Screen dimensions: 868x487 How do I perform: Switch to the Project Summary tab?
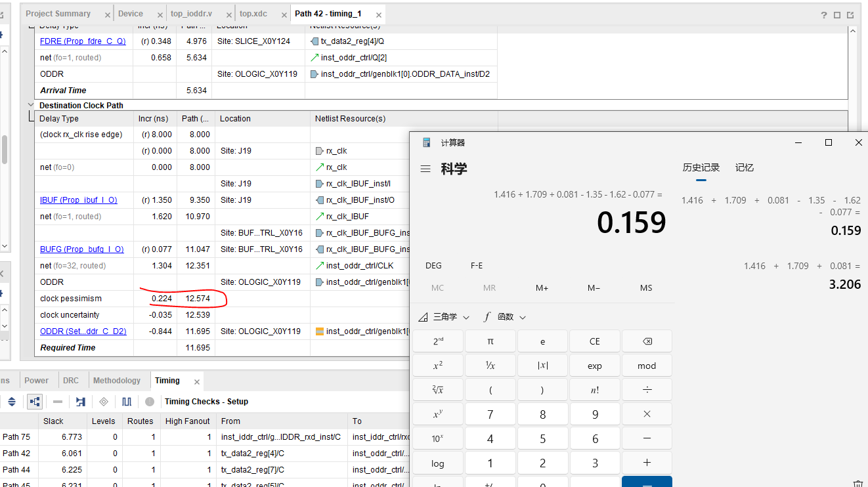(58, 14)
